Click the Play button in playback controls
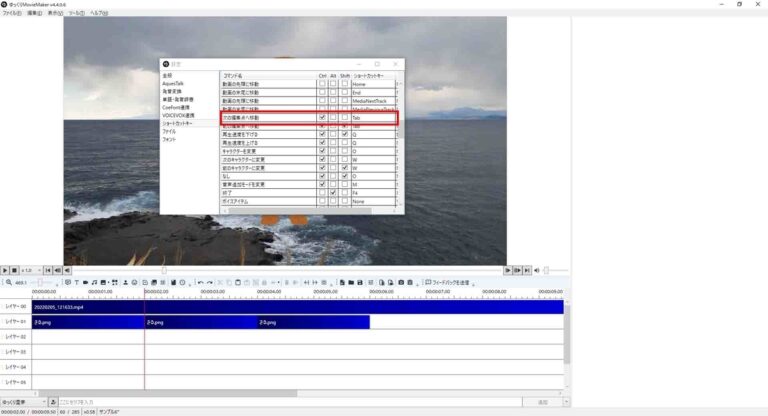The height and width of the screenshot is (416, 768). pyautogui.click(x=5, y=270)
